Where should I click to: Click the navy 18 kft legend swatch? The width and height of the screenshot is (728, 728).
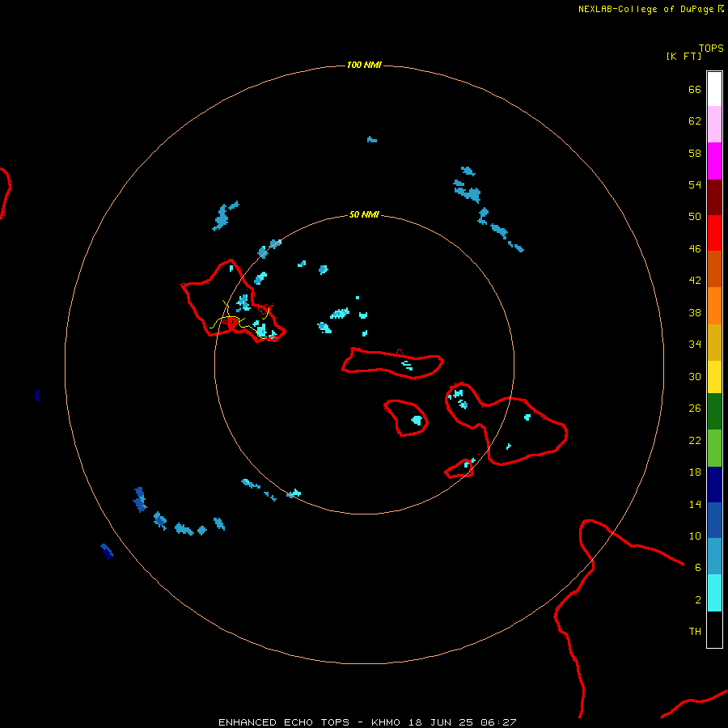[x=714, y=485]
